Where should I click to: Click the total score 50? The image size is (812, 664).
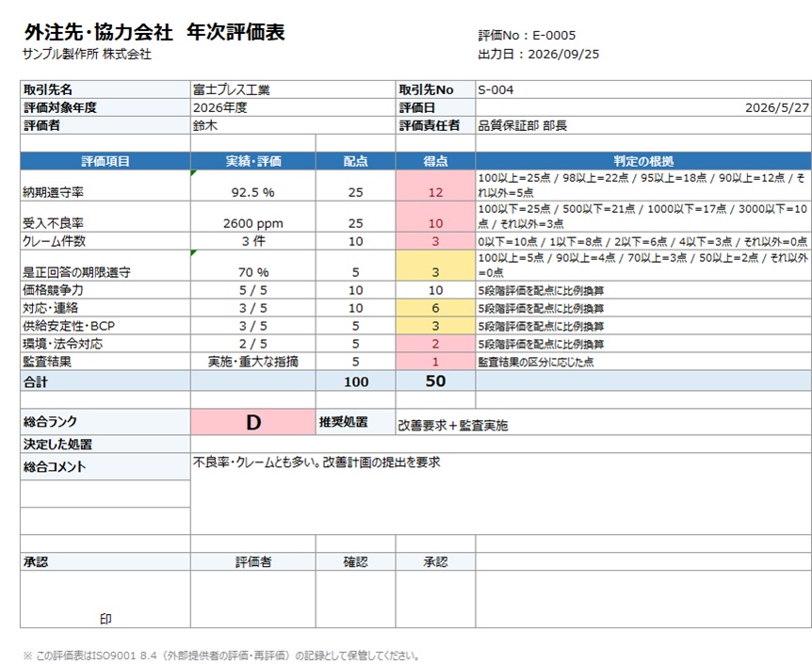tap(435, 381)
